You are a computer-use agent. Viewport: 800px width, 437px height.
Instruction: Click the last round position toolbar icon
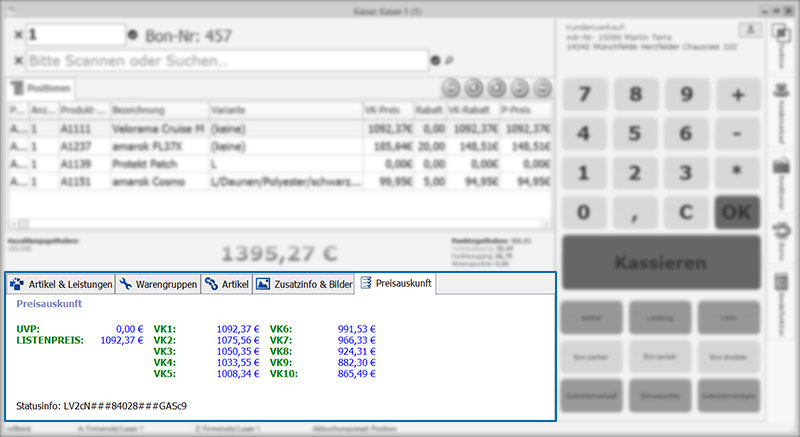pyautogui.click(x=543, y=88)
